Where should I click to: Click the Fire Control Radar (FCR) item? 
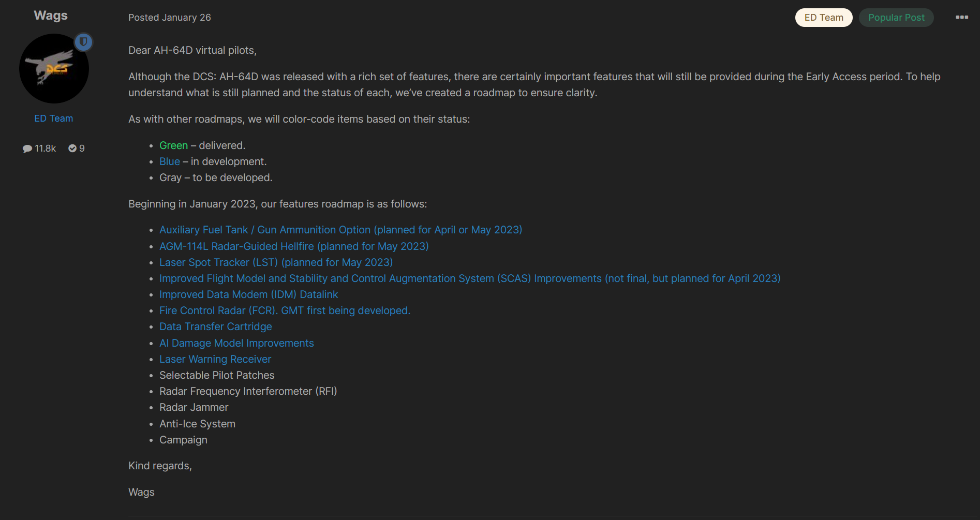point(285,310)
